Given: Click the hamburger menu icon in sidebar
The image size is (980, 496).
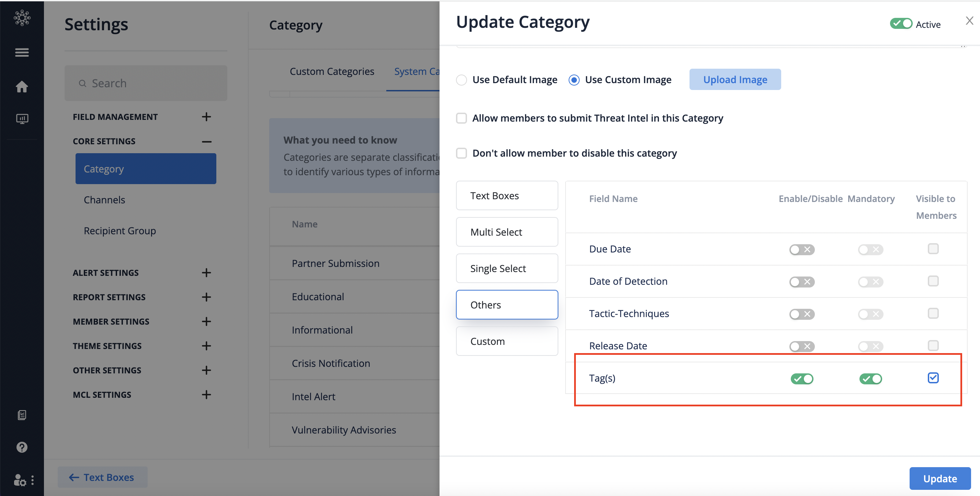Looking at the screenshot, I should pyautogui.click(x=22, y=52).
